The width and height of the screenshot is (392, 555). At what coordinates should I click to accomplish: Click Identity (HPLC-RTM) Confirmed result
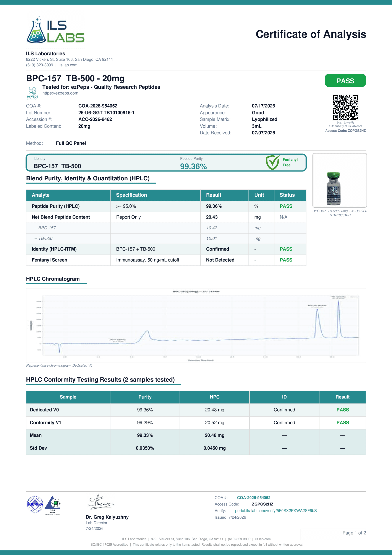[x=217, y=249]
